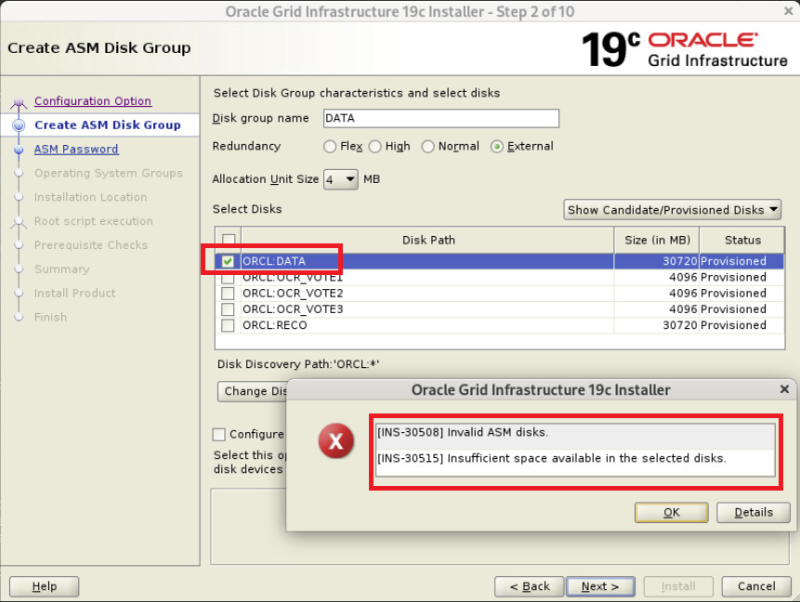The width and height of the screenshot is (800, 602).
Task: Close the main installer window
Action: (788, 11)
